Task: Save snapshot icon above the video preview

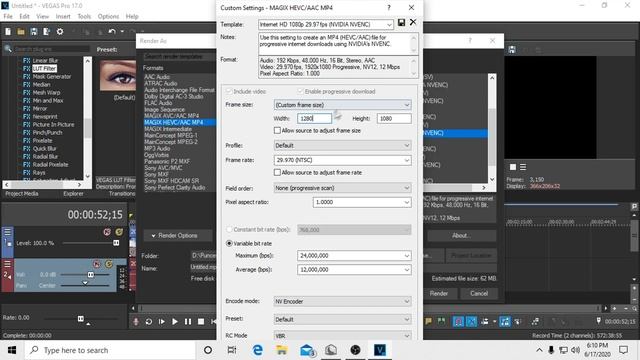Action: point(512,50)
